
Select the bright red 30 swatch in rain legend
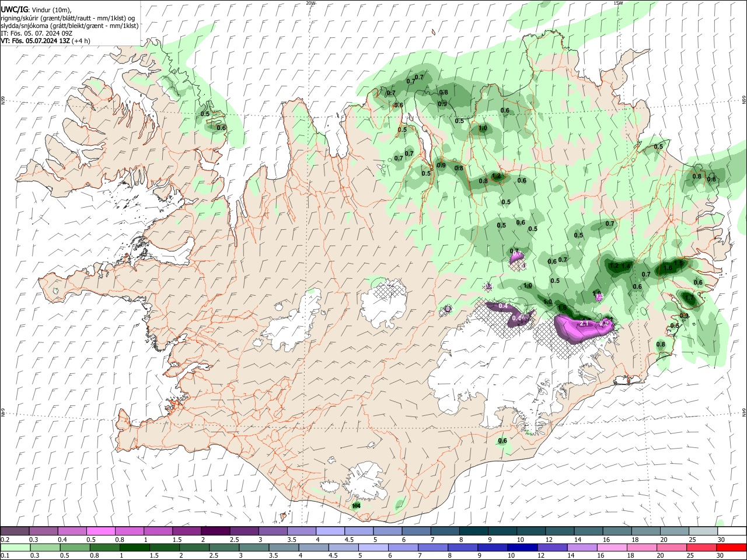click(x=732, y=547)
